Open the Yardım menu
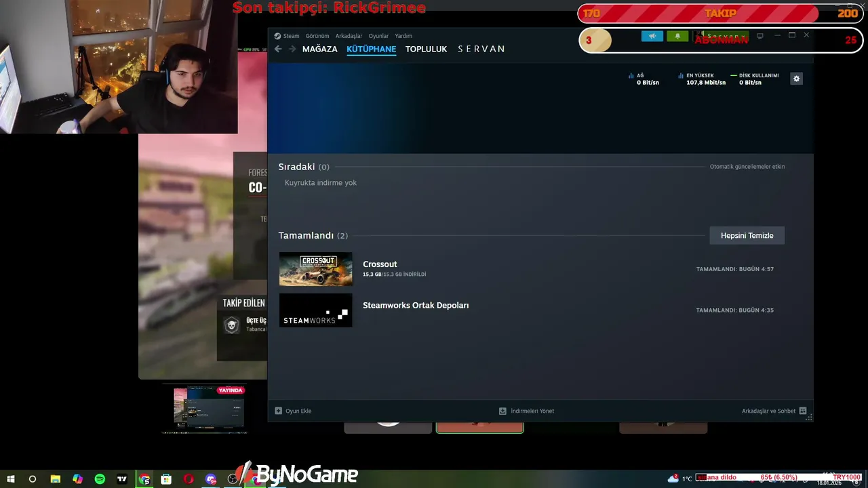Image resolution: width=868 pixels, height=488 pixels. click(x=403, y=36)
